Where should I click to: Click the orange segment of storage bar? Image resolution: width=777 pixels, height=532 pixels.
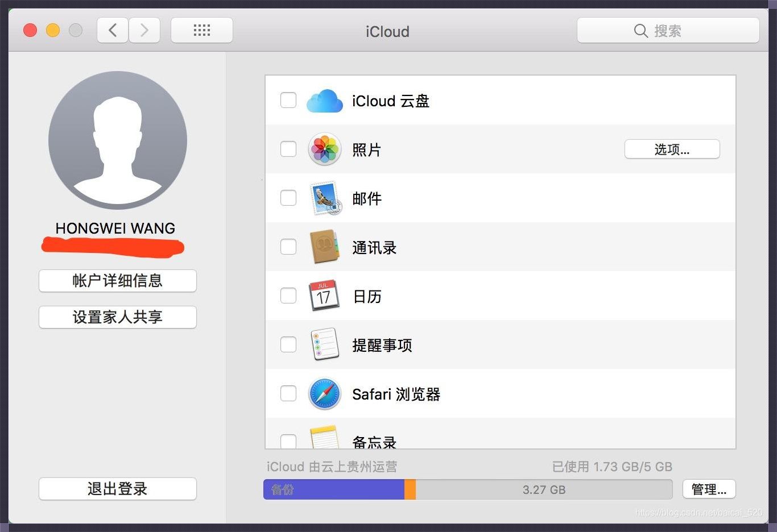point(410,489)
